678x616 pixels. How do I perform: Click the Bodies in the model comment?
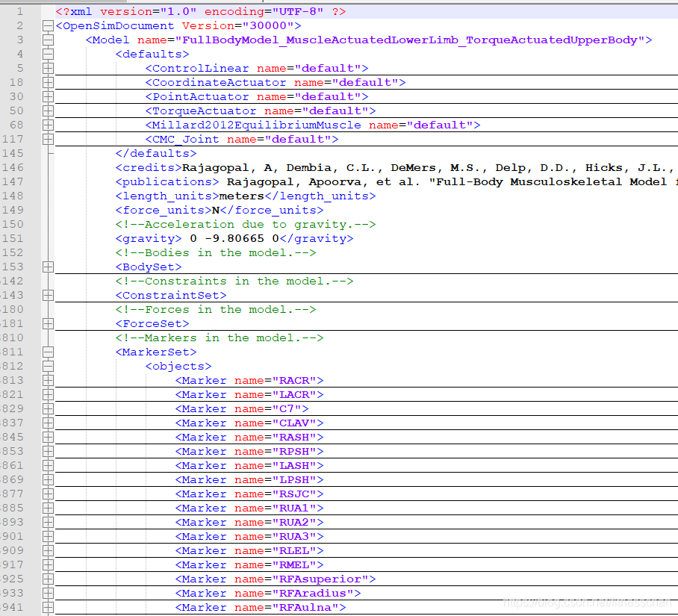(x=216, y=253)
